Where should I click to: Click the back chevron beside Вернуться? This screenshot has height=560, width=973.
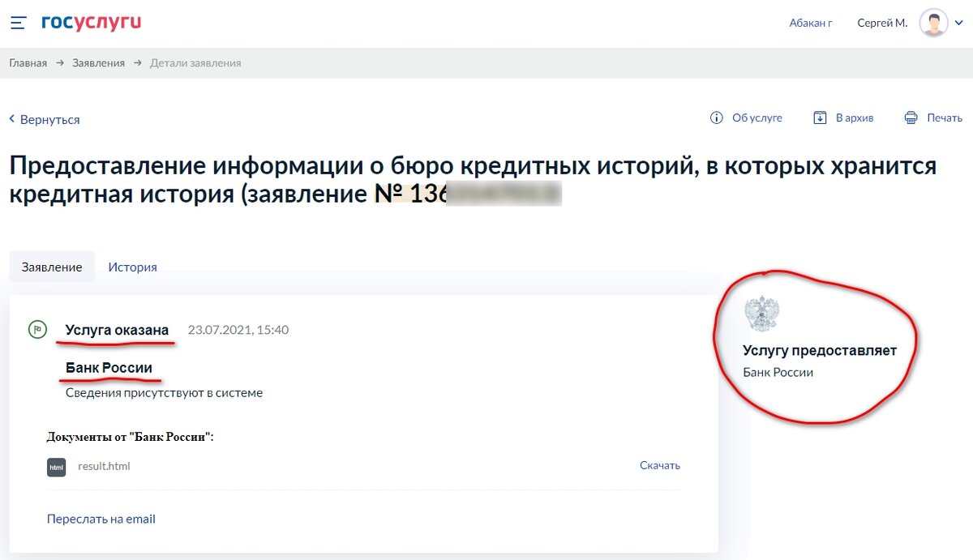12,119
